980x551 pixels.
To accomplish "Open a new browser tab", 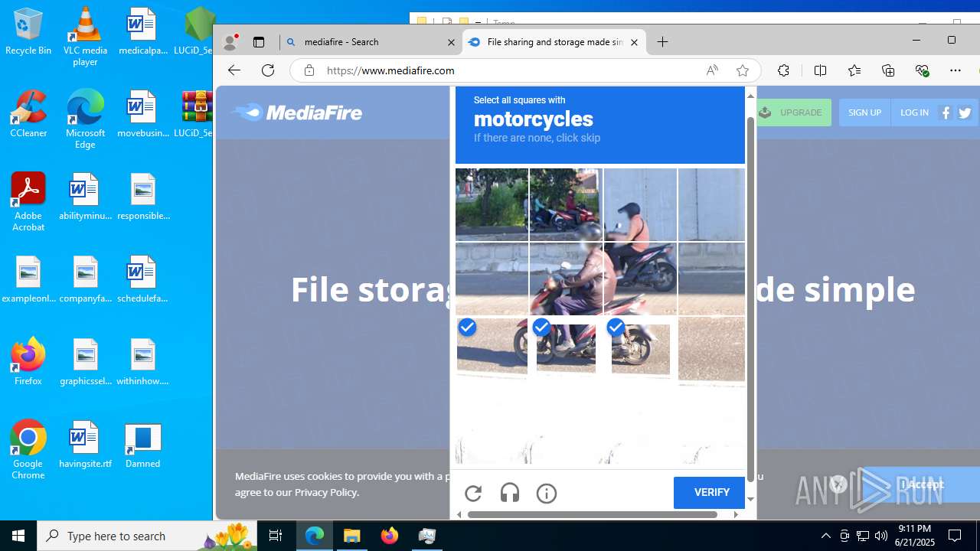I will pos(663,42).
